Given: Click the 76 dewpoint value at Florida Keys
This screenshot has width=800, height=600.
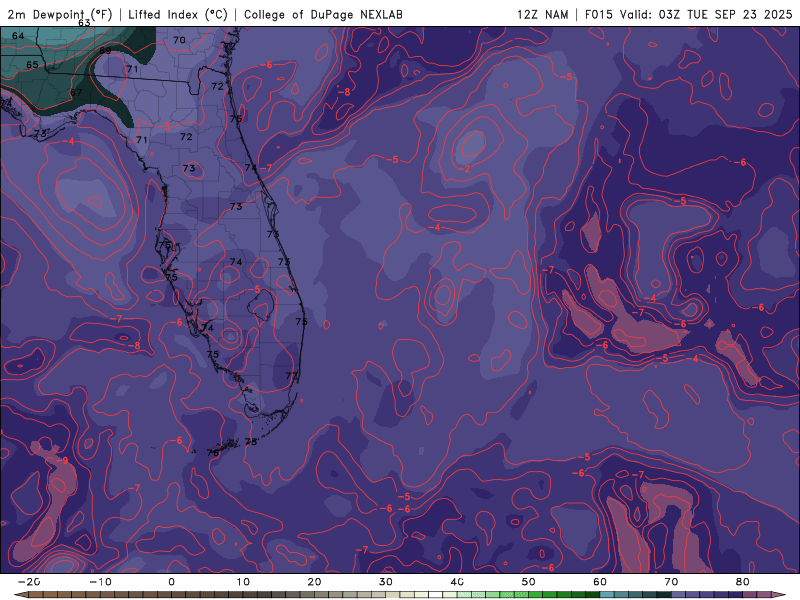Looking at the screenshot, I should (213, 453).
